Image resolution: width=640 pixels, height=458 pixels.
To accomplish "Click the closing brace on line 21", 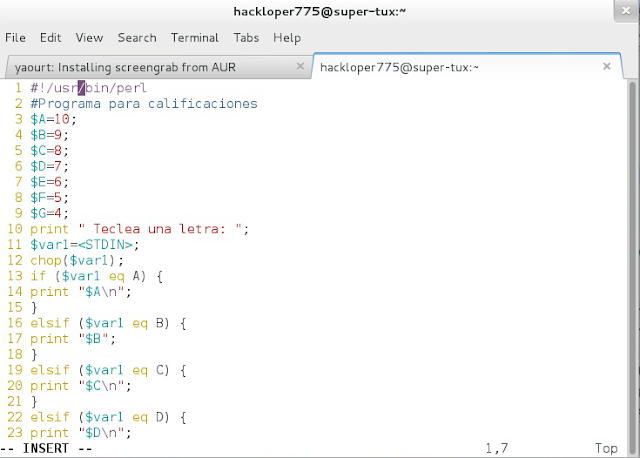I will point(34,401).
